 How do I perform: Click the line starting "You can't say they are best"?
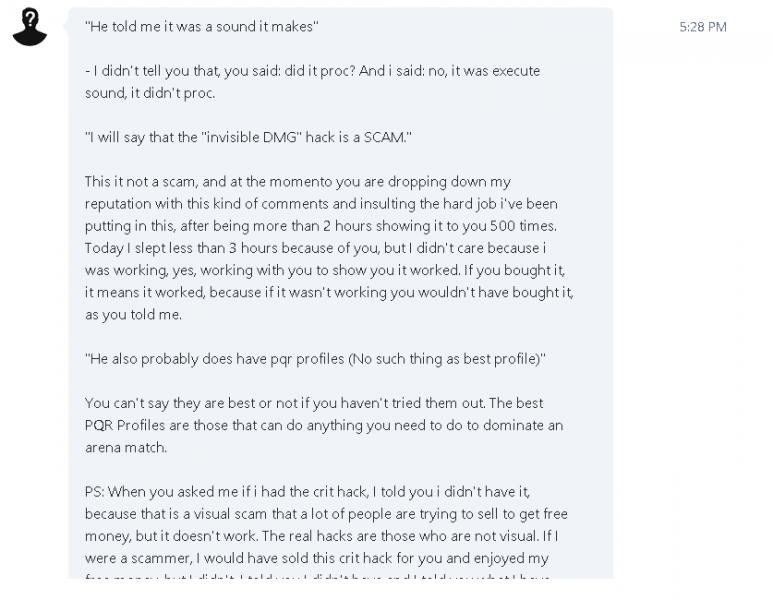point(314,403)
